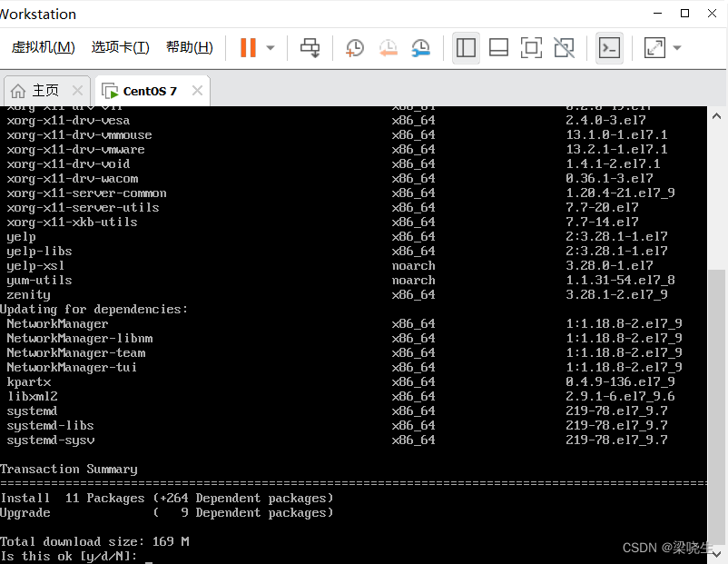Click the 'xorg-x11-drv-vesa' package name
The height and width of the screenshot is (564, 728).
click(68, 120)
